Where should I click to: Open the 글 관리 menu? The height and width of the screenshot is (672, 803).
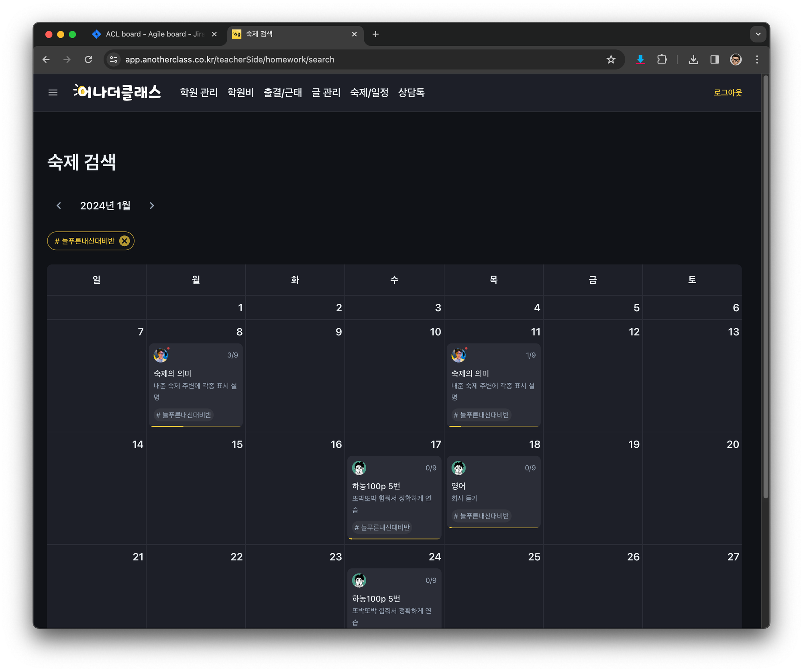326,93
